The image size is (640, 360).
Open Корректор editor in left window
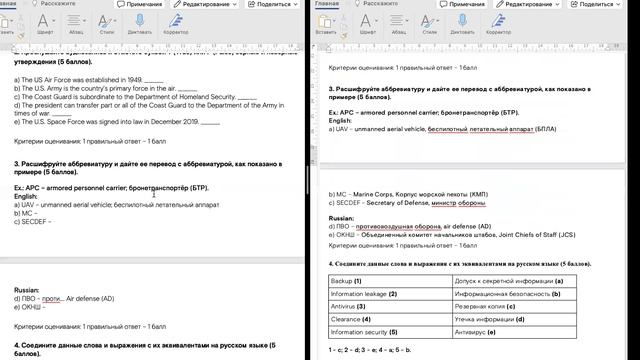tap(176, 24)
